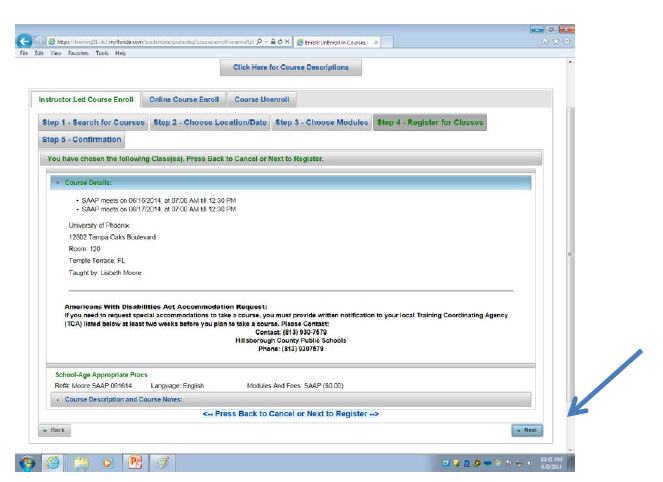This screenshot has width=663, height=482.
Task: Click the 'Taught by: Lisbeth Moore' text
Action: pos(105,273)
